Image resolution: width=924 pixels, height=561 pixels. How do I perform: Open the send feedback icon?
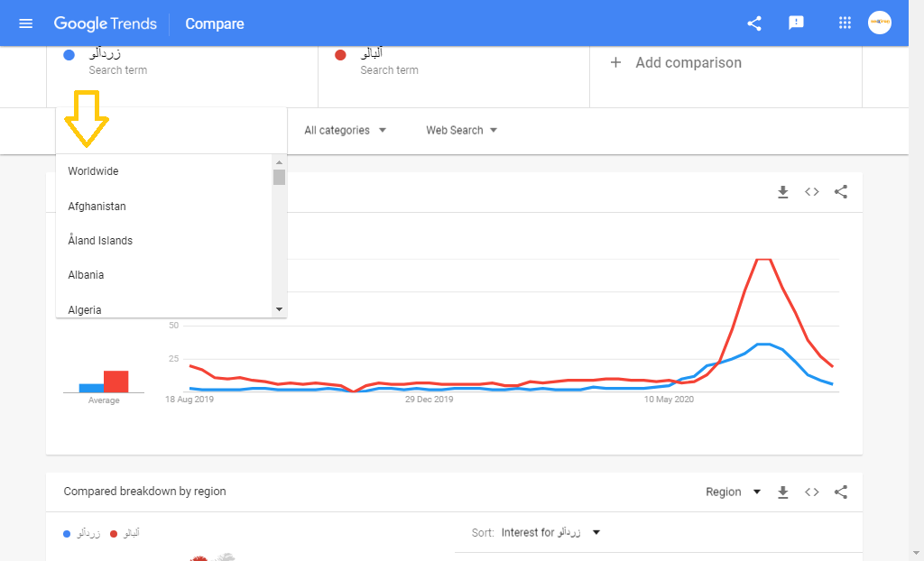(x=796, y=23)
